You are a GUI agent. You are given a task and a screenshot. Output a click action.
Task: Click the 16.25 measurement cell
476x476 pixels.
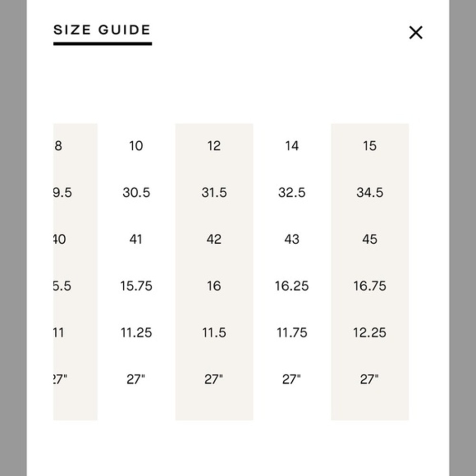(x=292, y=286)
